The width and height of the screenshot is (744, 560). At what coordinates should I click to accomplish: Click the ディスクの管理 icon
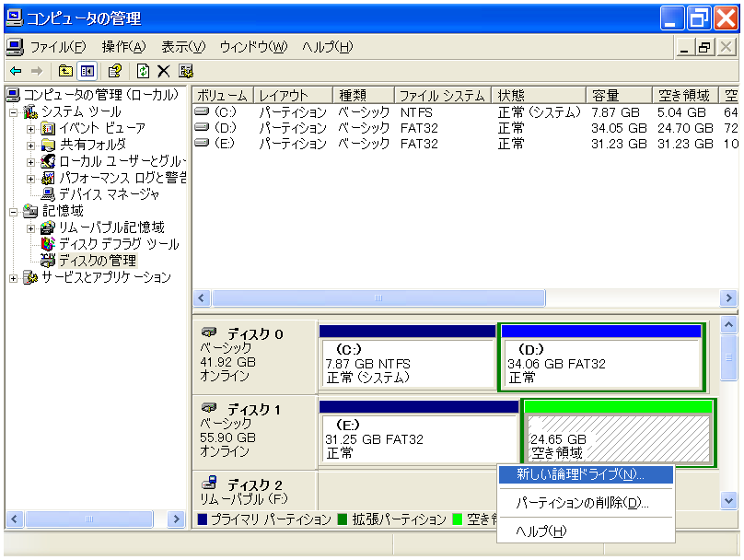point(48,261)
